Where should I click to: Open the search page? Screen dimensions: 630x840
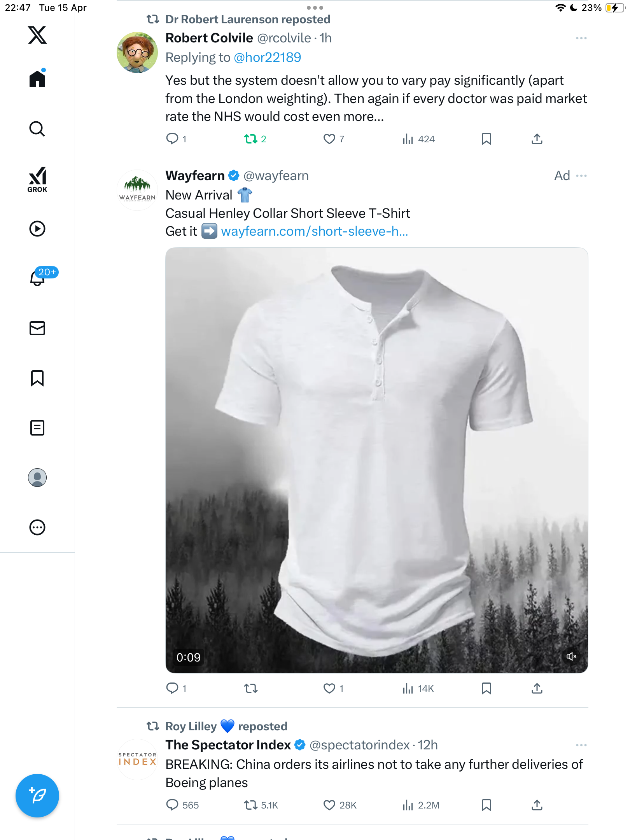pos(37,129)
